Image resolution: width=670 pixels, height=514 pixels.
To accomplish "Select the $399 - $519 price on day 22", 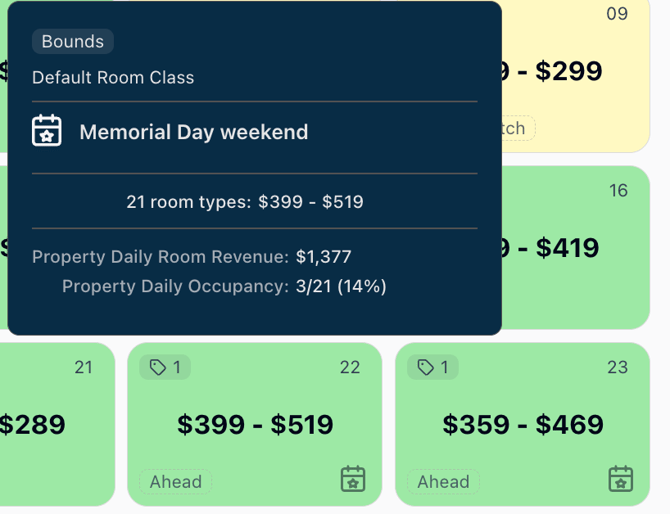I will tap(255, 424).
